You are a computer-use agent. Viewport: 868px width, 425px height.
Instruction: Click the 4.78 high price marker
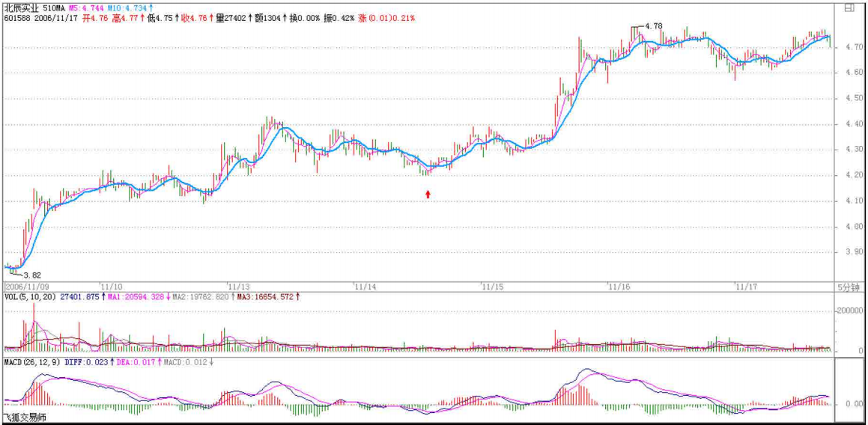[x=653, y=26]
